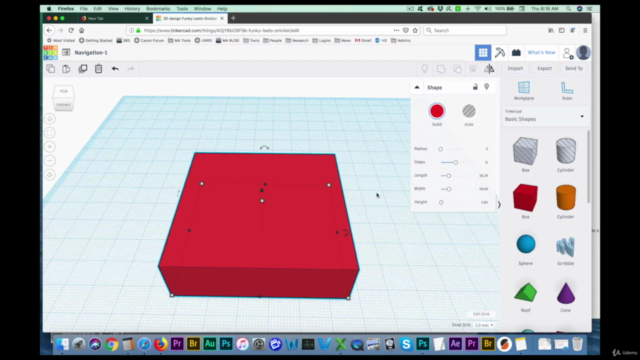Click the Navigation-1 design name
Screen dimensions: 640x360
pyautogui.click(x=91, y=53)
